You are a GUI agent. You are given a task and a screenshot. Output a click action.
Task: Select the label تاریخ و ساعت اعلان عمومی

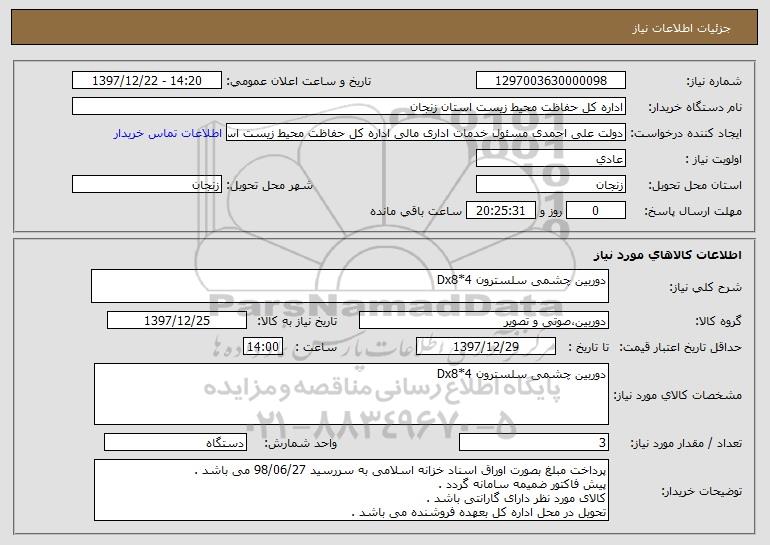pyautogui.click(x=299, y=81)
